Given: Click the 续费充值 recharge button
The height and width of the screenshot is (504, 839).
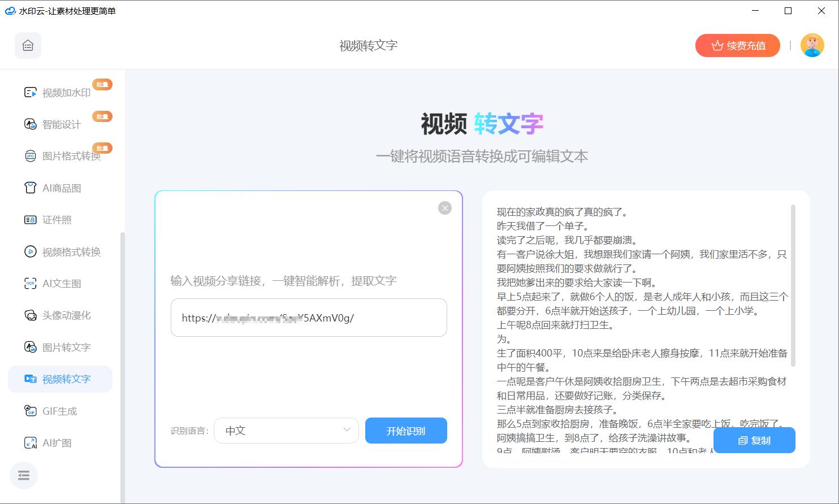Looking at the screenshot, I should [x=737, y=45].
